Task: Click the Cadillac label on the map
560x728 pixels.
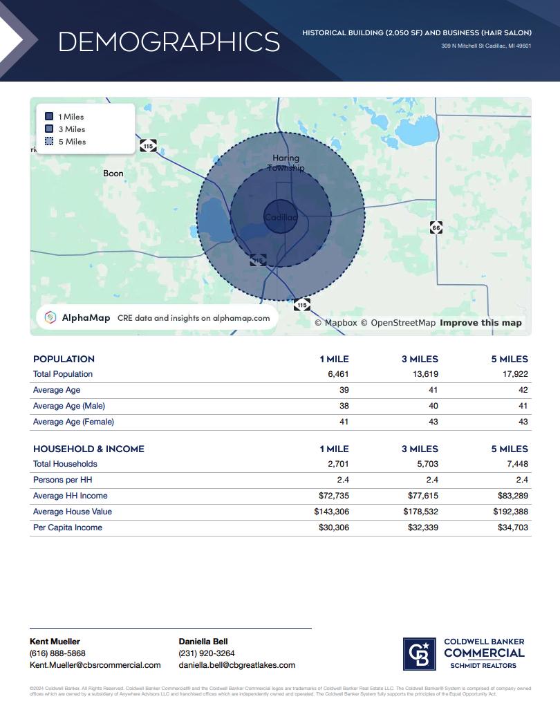Action: coord(281,217)
